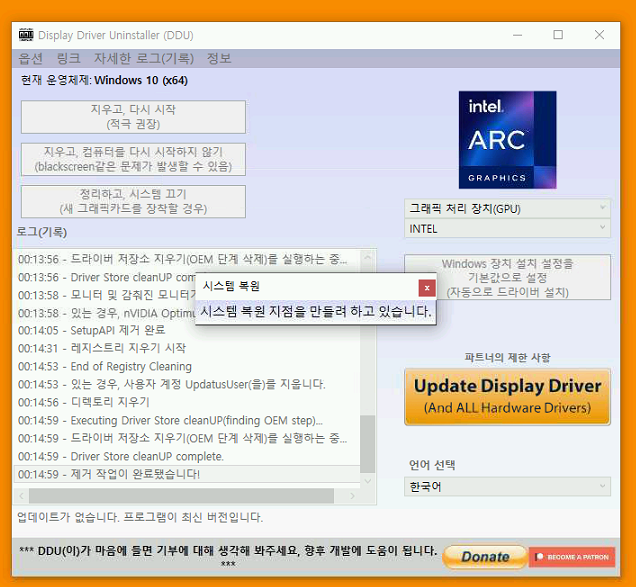Click Update Display Driver partner banner
636x587 pixels.
[507, 396]
